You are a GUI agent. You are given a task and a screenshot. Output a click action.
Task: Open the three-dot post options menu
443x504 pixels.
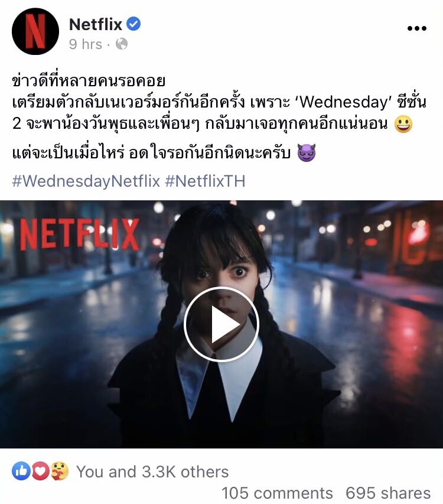tap(416, 28)
